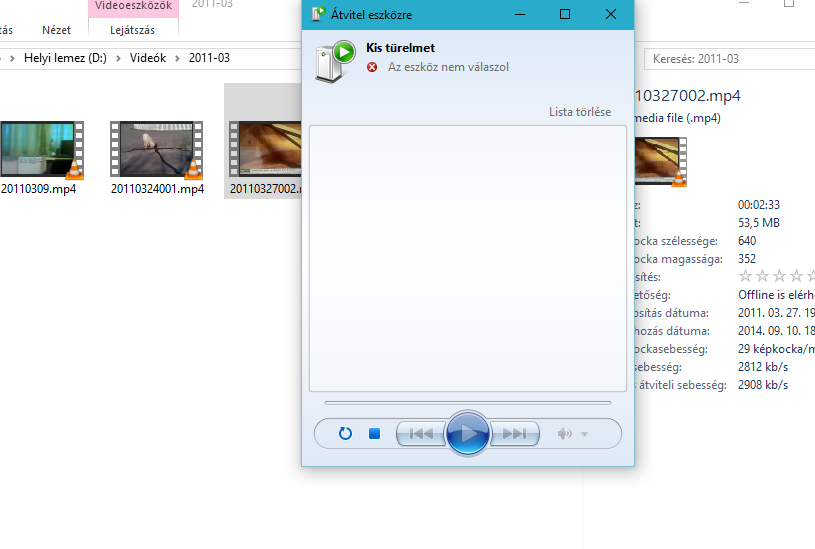Screen dimensions: 815x549
Task: Click the red error status icon
Action: (372, 67)
